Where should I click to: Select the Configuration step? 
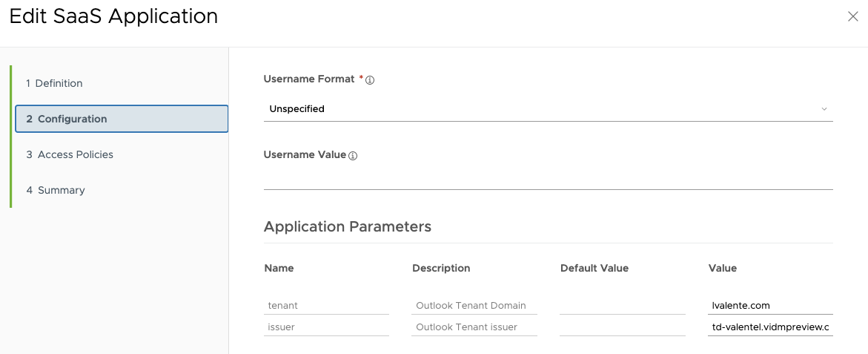122,119
